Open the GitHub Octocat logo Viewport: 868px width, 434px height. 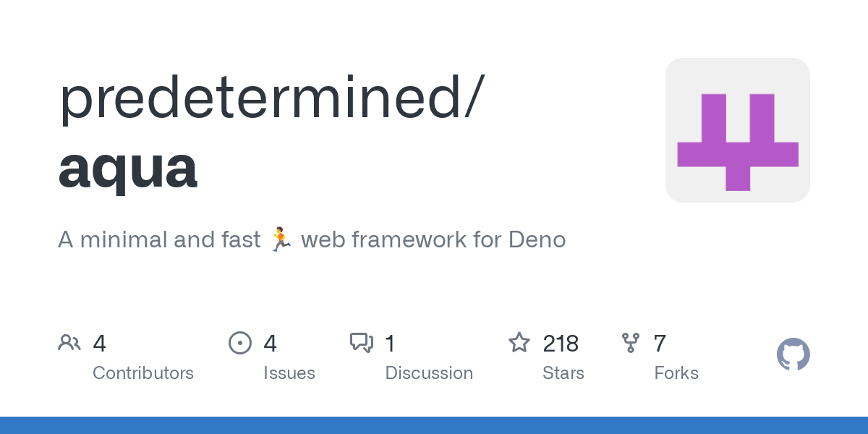tap(793, 355)
